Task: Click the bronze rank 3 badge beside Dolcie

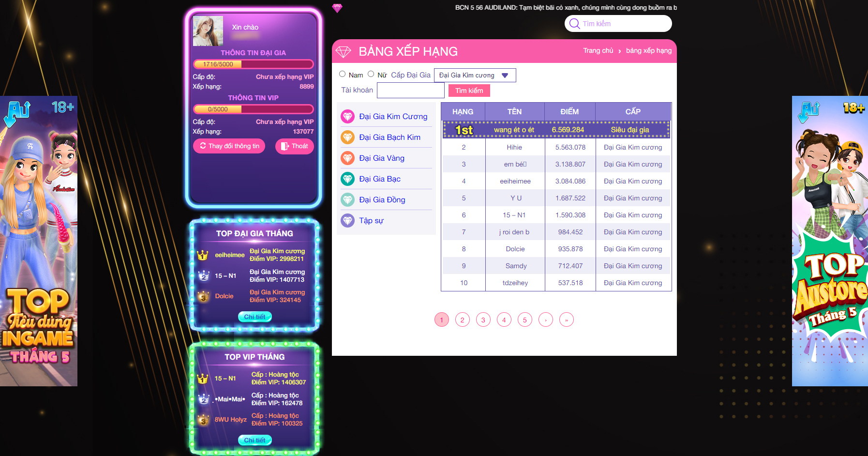Action: (204, 296)
